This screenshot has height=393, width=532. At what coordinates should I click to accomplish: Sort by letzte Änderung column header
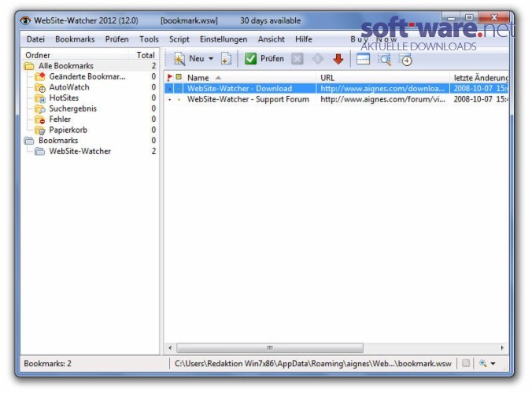(481, 78)
